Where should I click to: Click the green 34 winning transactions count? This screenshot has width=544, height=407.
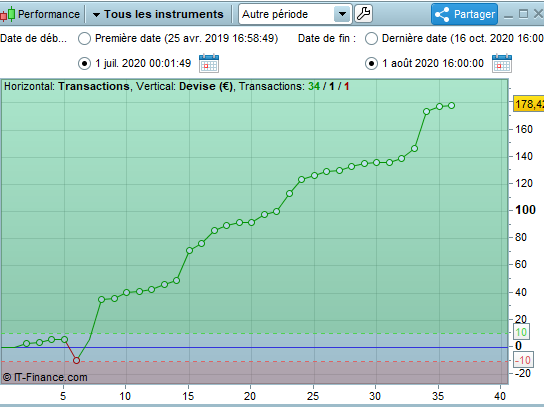click(314, 86)
